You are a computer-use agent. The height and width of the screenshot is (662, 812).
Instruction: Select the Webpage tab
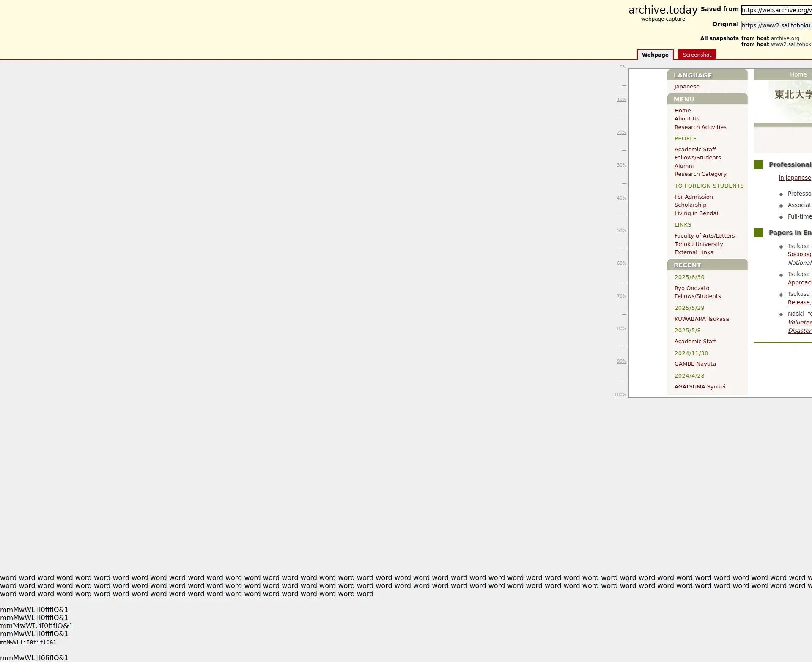tap(655, 55)
